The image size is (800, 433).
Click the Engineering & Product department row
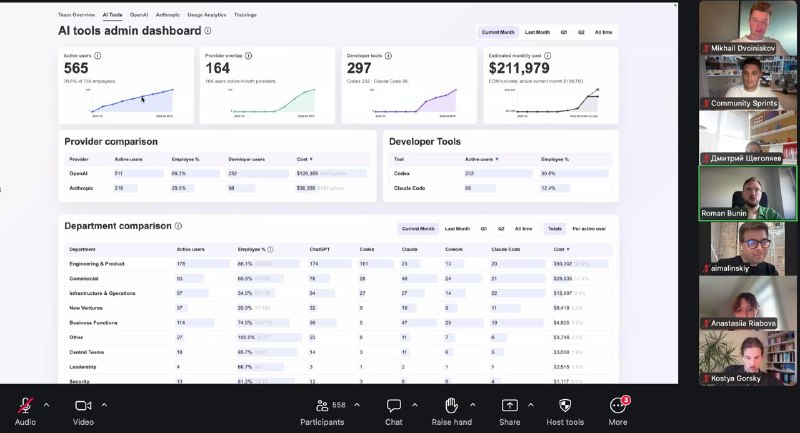(338, 264)
